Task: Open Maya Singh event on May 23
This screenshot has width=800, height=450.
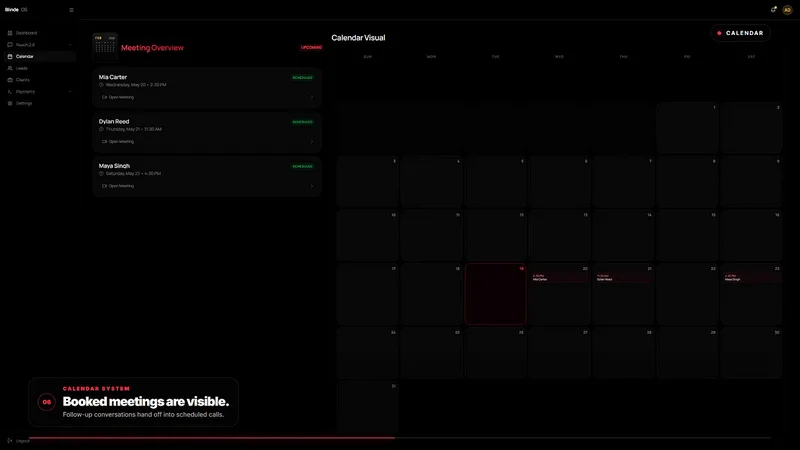Action: tap(752, 278)
